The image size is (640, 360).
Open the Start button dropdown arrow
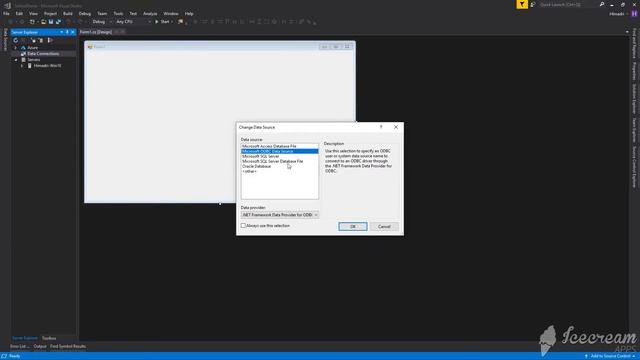172,22
